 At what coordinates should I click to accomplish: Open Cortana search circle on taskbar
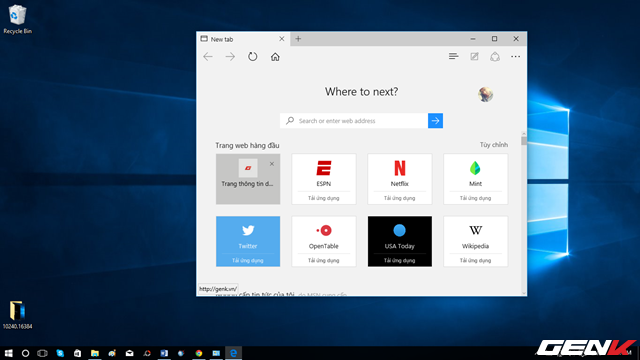(x=25, y=353)
